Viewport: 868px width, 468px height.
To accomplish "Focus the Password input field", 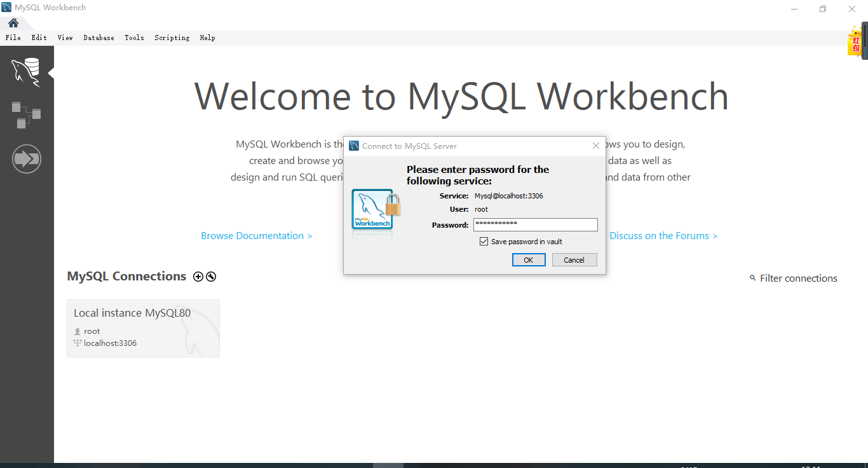I will [x=535, y=224].
